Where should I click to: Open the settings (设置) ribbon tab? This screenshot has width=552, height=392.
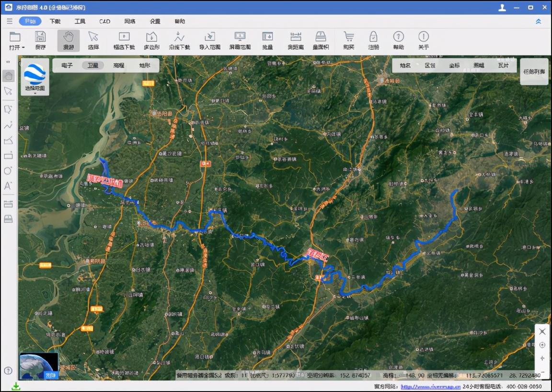pos(155,21)
